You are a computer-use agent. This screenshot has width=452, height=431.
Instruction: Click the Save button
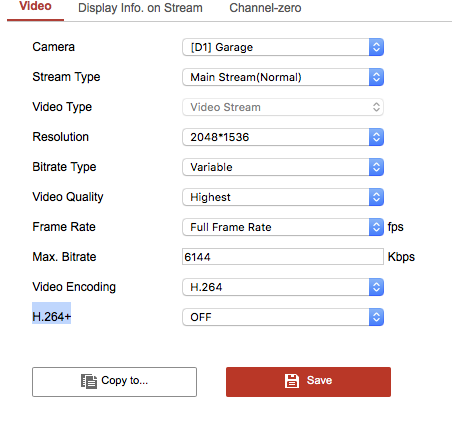click(308, 382)
